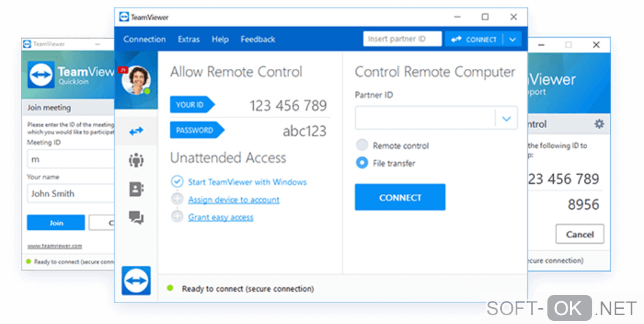Select the Remote control radio option
The image size is (644, 324).
tap(362, 145)
